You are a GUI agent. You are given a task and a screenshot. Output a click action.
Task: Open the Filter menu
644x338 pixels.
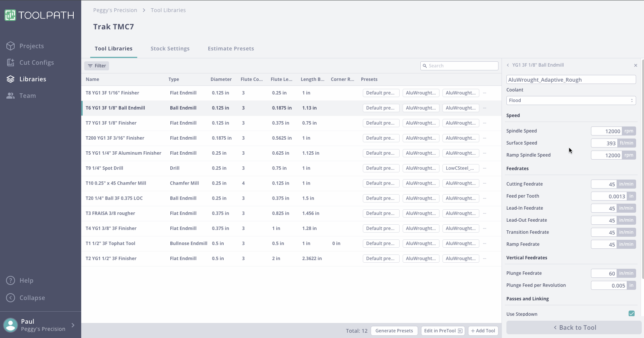click(x=97, y=66)
